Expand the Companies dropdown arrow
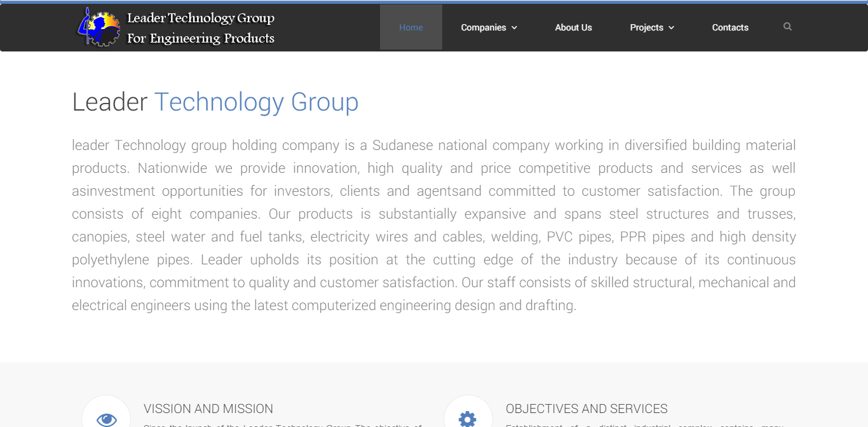868x427 pixels. tap(515, 28)
